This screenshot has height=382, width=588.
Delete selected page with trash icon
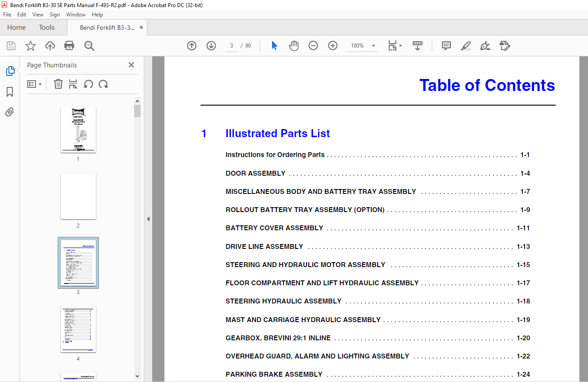[x=58, y=84]
